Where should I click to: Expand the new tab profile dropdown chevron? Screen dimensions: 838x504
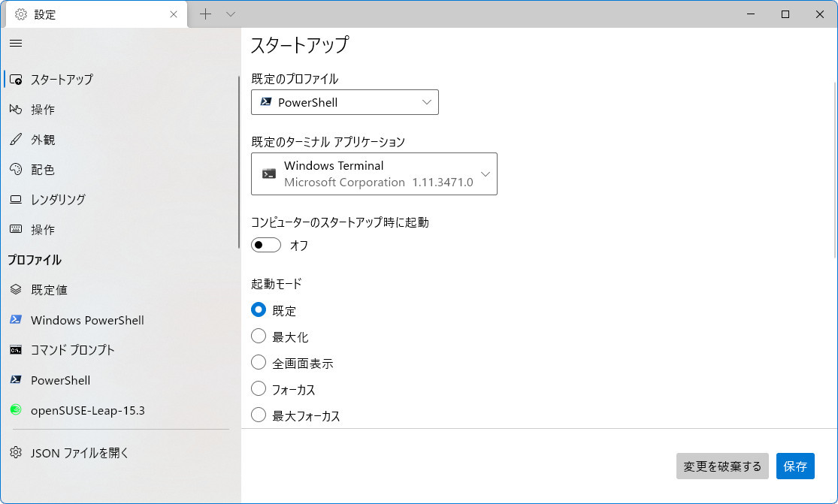click(x=230, y=14)
